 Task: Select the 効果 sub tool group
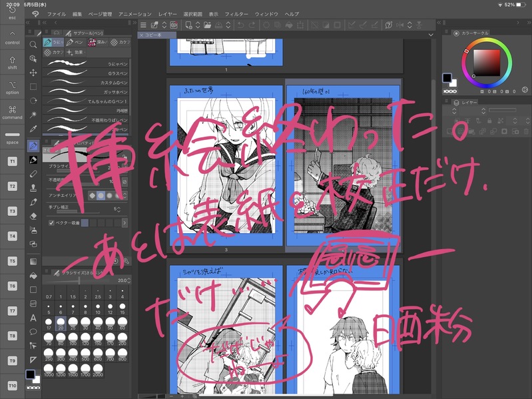tap(76, 52)
